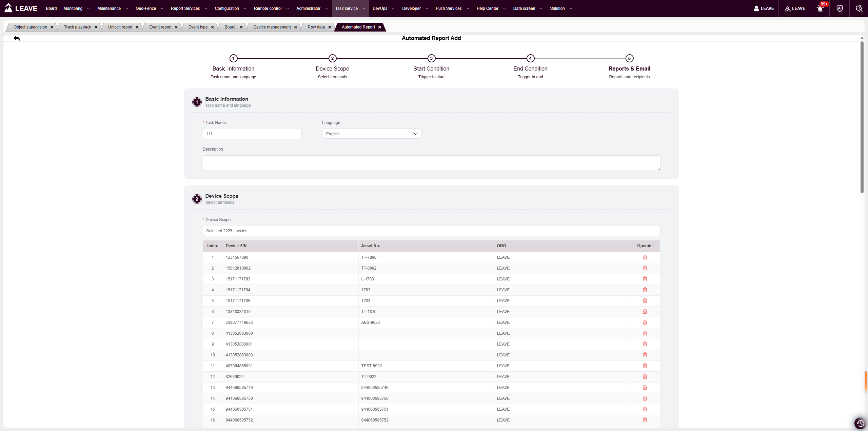Delete device row 18318831810
Image resolution: width=868 pixels, height=431 pixels.
pos(645,312)
